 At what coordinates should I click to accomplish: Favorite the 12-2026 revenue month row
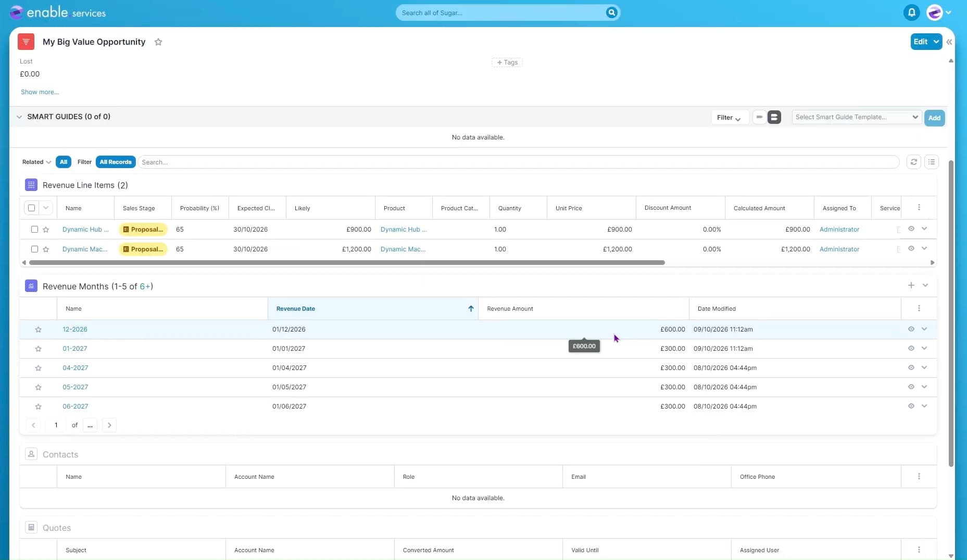38,329
